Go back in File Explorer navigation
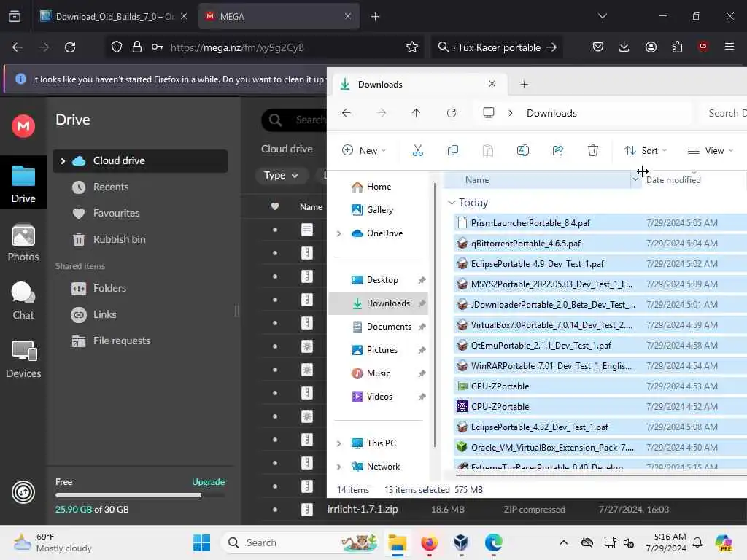The width and height of the screenshot is (747, 560). coord(347,113)
